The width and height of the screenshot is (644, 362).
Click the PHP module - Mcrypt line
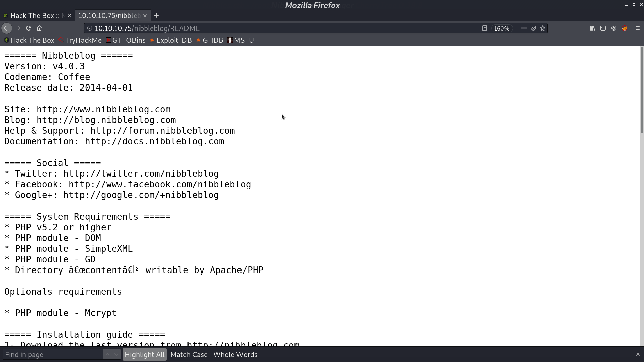point(61,313)
